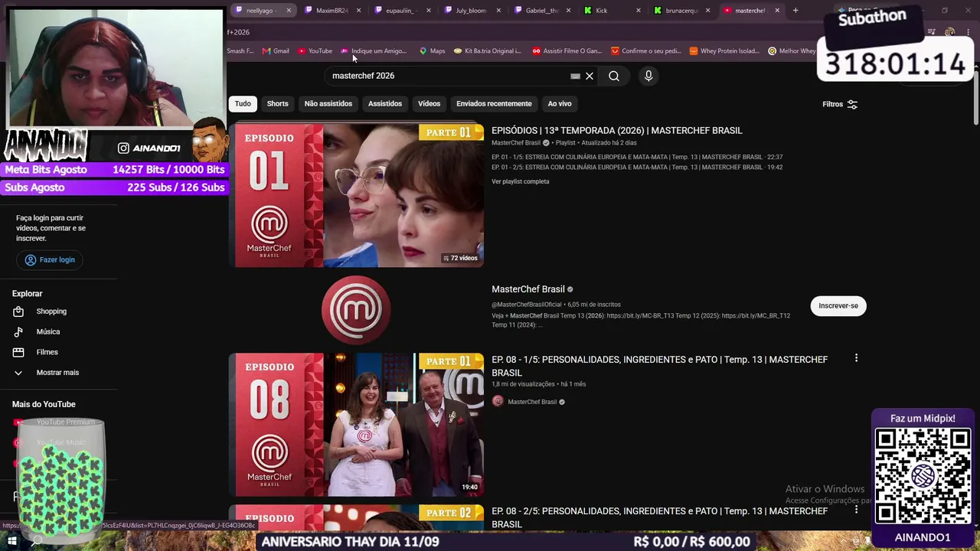Close the Kick browser tab

click(638, 11)
